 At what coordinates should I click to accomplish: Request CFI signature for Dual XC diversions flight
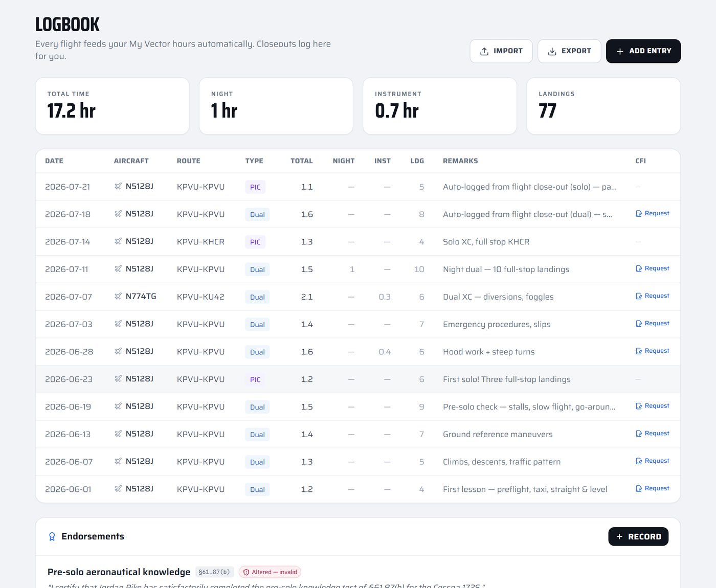pos(652,296)
